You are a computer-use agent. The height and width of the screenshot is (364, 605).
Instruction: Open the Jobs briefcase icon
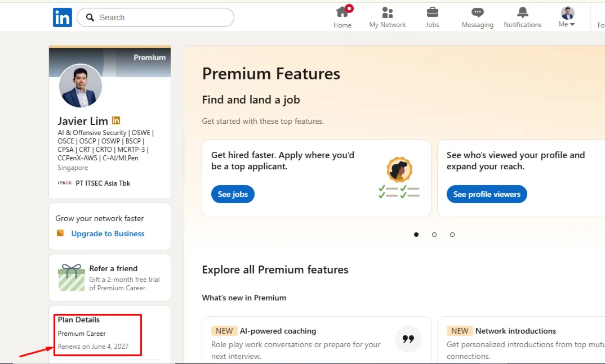pyautogui.click(x=432, y=12)
